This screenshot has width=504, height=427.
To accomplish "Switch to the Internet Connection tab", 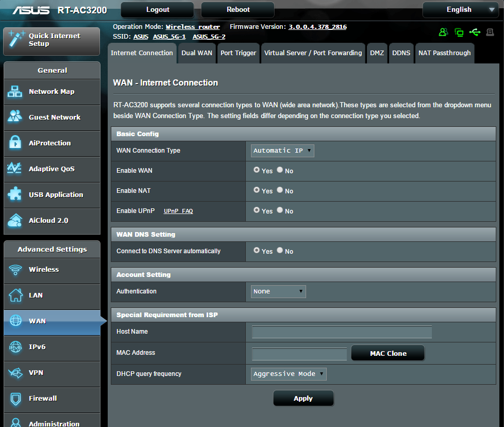I will [x=142, y=53].
